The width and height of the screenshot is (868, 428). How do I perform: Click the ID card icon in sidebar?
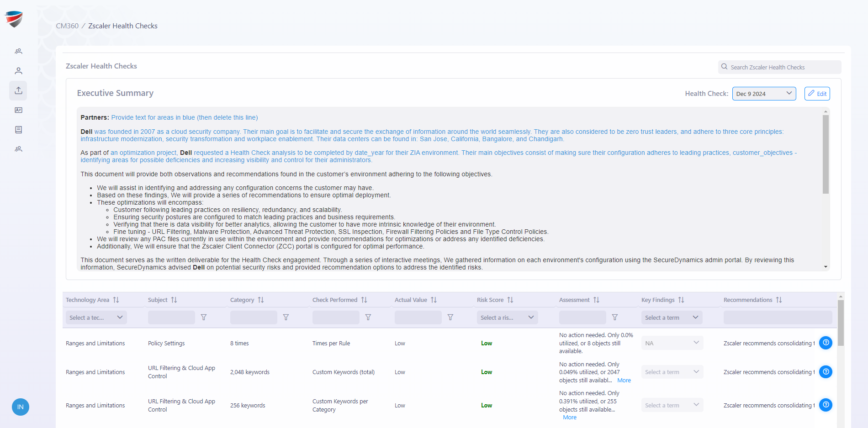pyautogui.click(x=18, y=110)
